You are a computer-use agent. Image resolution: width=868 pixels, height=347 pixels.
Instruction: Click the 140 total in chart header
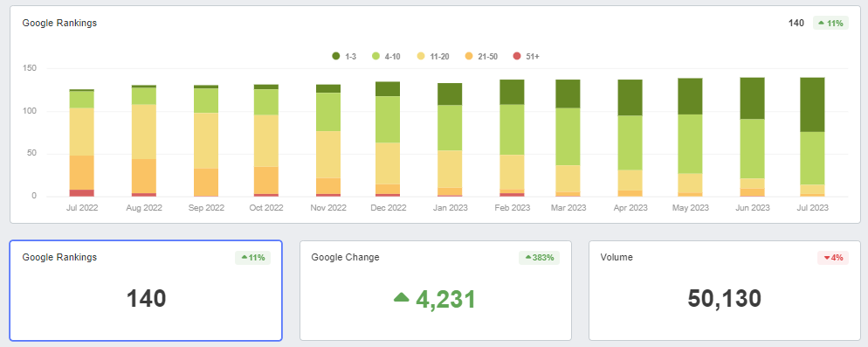point(796,24)
